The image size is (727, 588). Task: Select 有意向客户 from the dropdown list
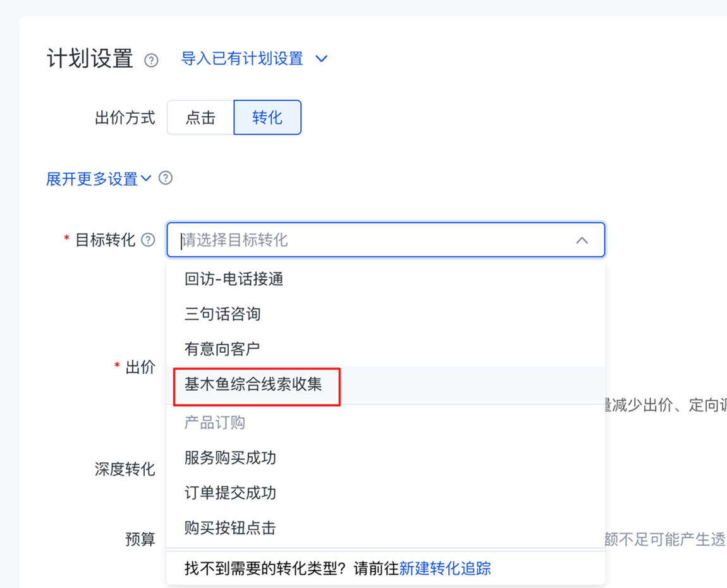pos(222,349)
